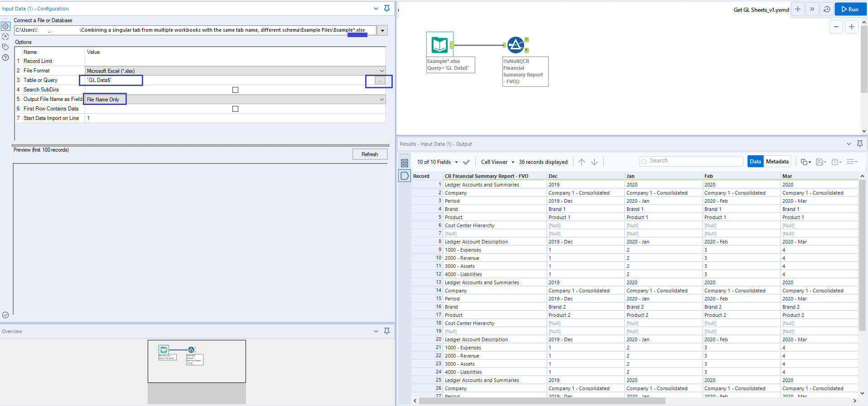Pin the Results window
This screenshot has height=406, width=868.
tap(860, 144)
